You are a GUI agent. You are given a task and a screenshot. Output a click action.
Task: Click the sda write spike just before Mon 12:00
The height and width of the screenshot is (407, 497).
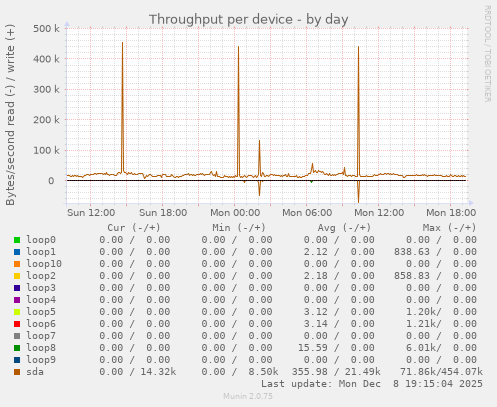pos(358,110)
